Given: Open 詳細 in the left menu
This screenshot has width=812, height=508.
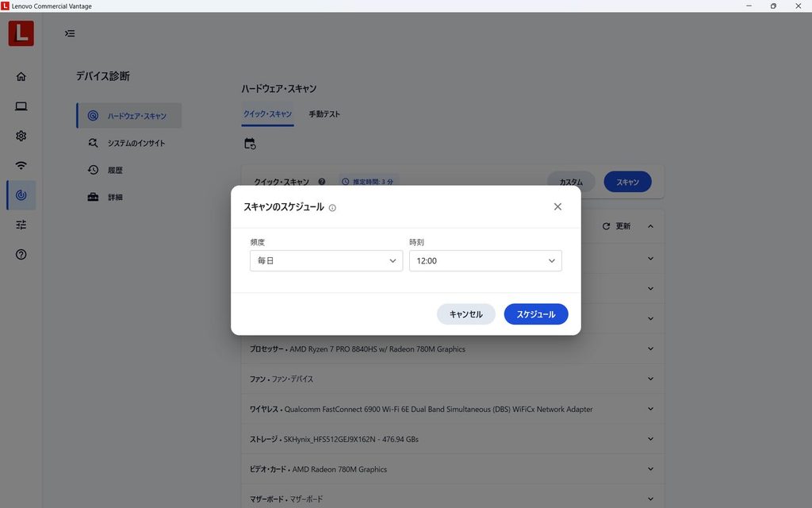Looking at the screenshot, I should 129,197.
